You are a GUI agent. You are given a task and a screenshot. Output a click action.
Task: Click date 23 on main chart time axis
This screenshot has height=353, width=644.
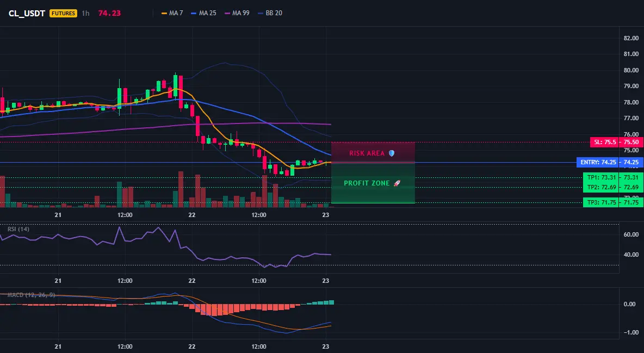click(x=326, y=215)
